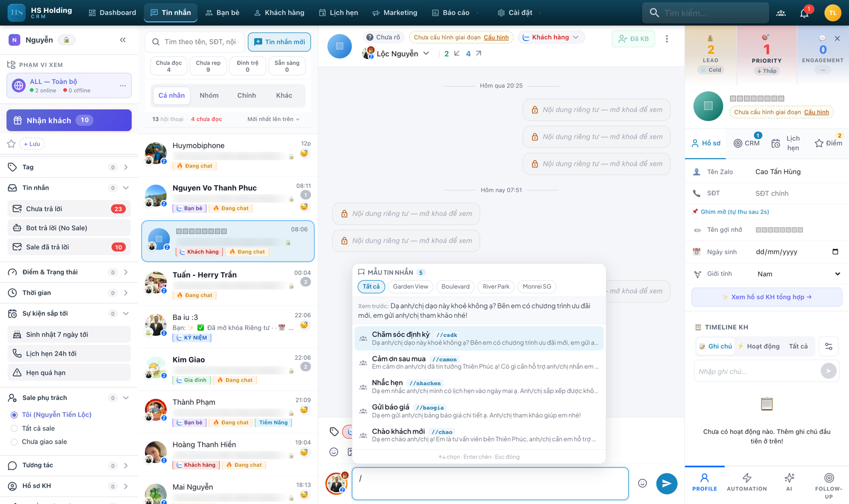Open Khách hàng top menu
This screenshot has width=849, height=504.
(x=279, y=13)
